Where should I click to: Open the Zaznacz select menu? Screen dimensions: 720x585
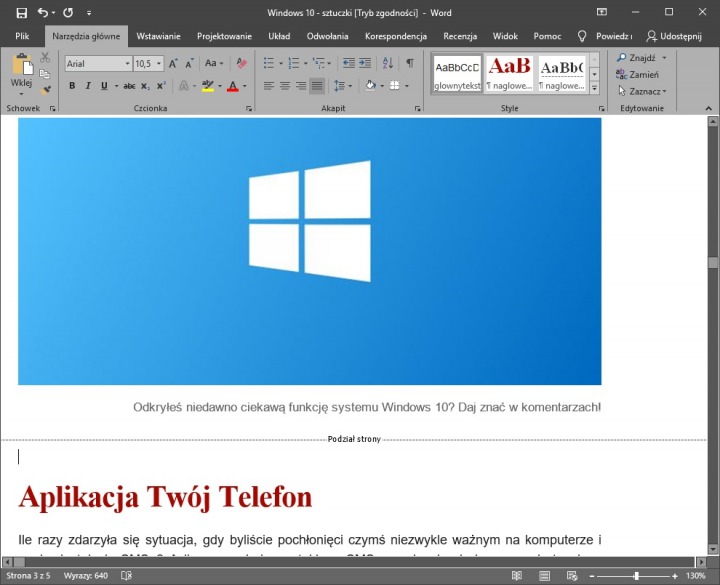(x=641, y=91)
